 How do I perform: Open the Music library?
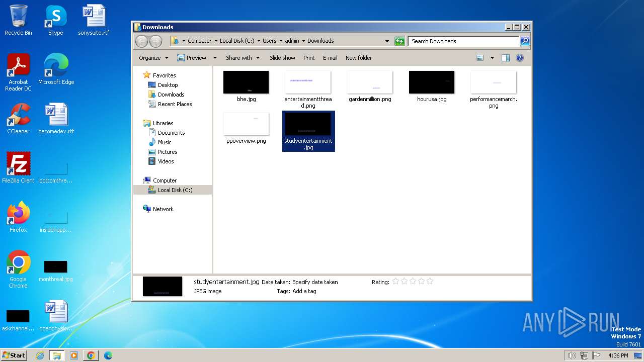(165, 142)
